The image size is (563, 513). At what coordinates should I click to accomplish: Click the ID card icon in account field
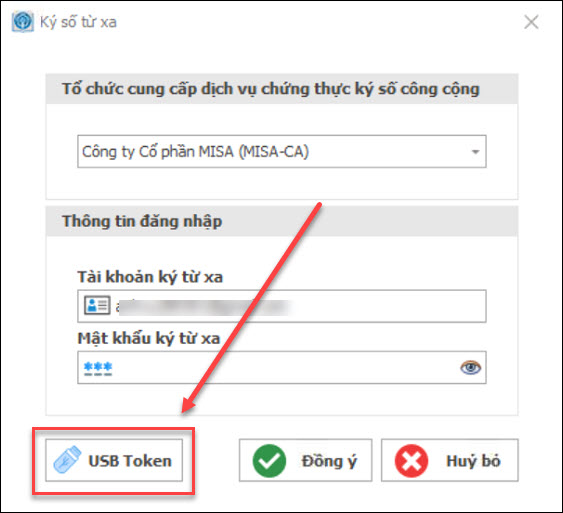(97, 306)
